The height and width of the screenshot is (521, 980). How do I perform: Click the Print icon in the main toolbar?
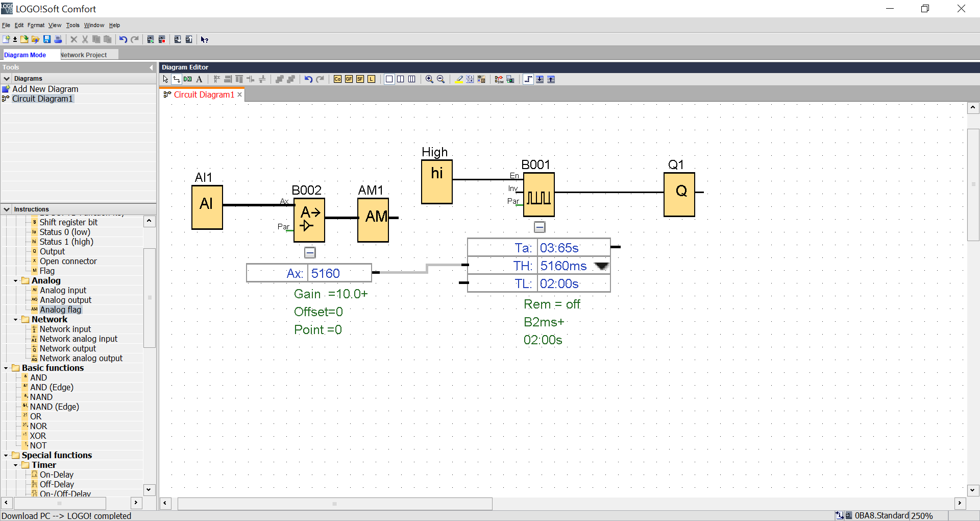[x=58, y=39]
